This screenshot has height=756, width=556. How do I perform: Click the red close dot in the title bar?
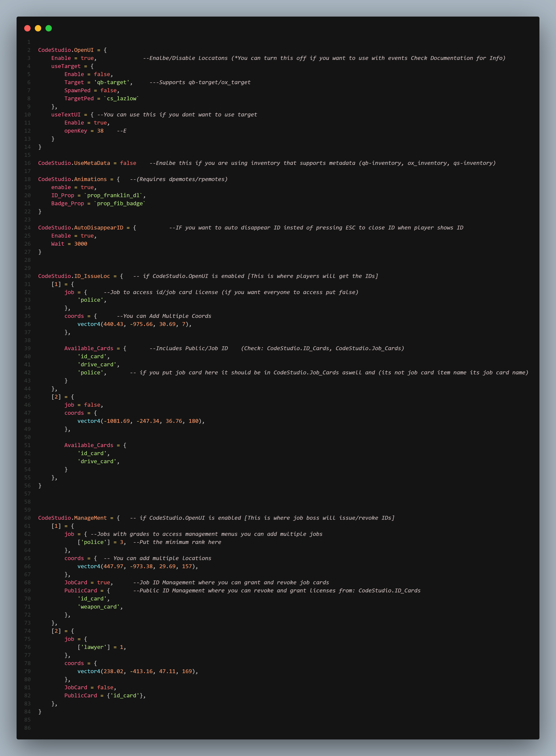[28, 28]
